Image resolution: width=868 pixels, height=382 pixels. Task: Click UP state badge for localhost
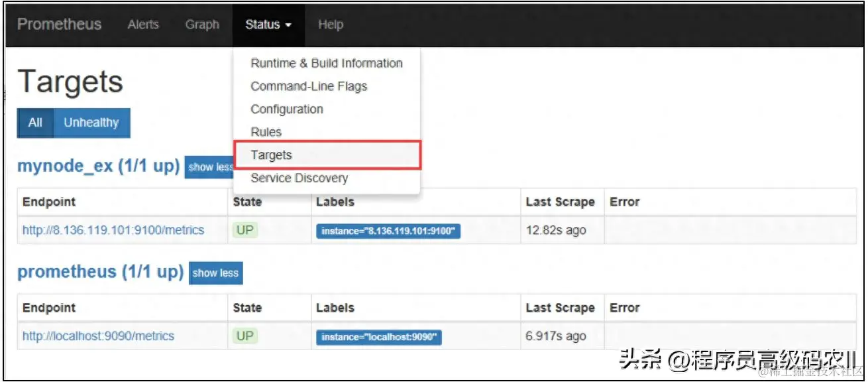(245, 336)
